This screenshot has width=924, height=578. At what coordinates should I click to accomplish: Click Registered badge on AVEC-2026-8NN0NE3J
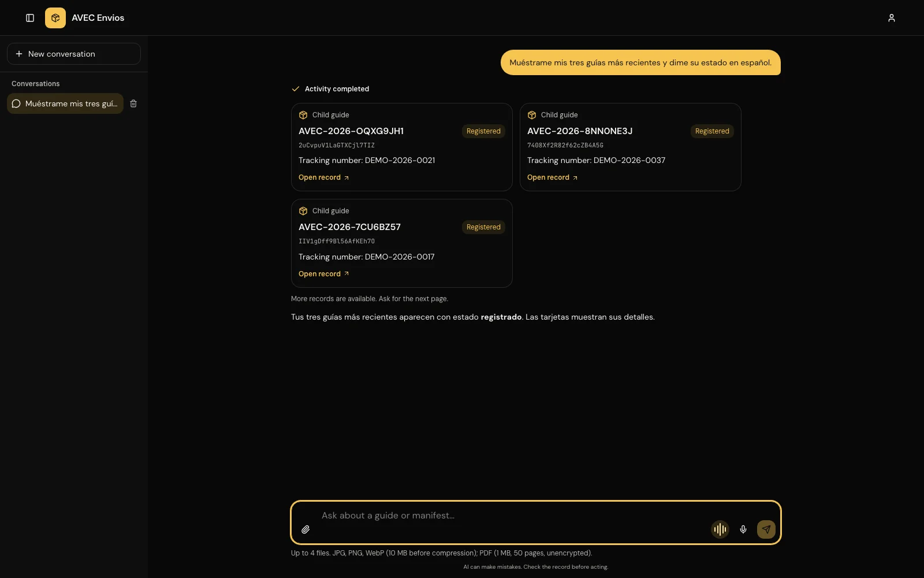pos(712,131)
